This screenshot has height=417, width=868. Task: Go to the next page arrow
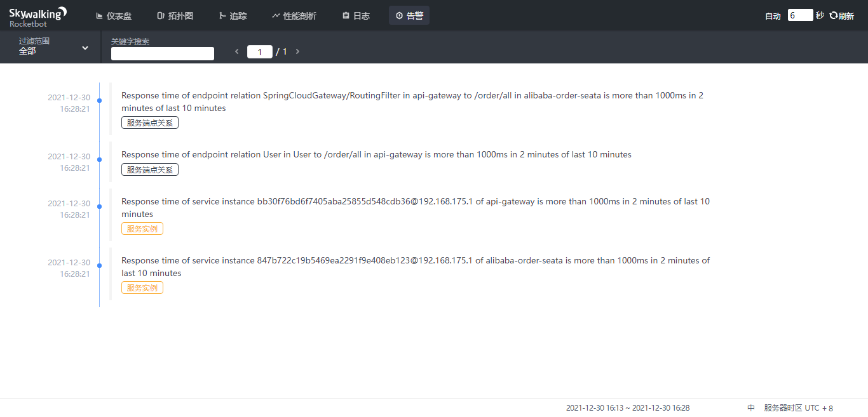297,51
